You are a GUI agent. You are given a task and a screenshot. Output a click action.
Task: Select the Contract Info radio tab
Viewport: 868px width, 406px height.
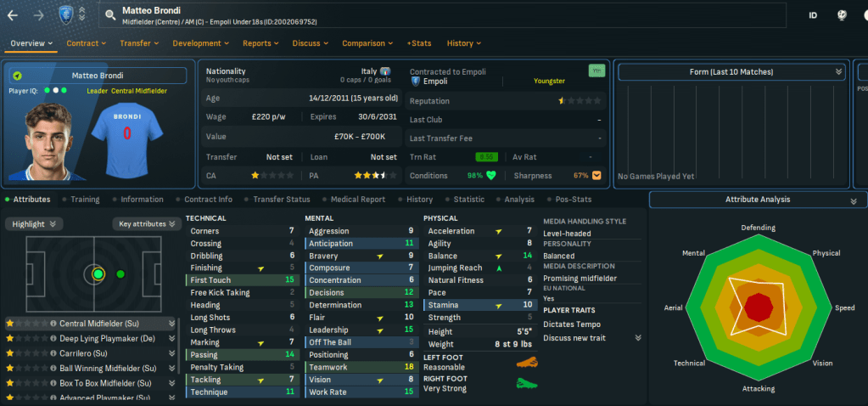pyautogui.click(x=208, y=200)
